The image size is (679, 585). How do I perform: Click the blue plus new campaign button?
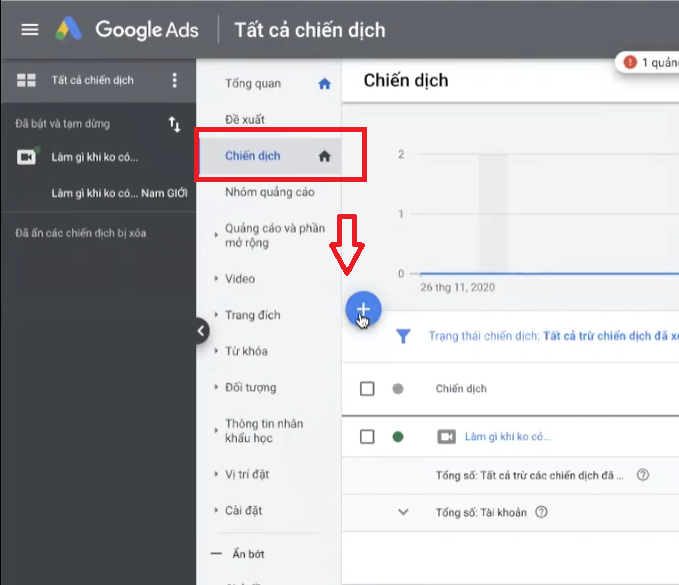point(363,310)
